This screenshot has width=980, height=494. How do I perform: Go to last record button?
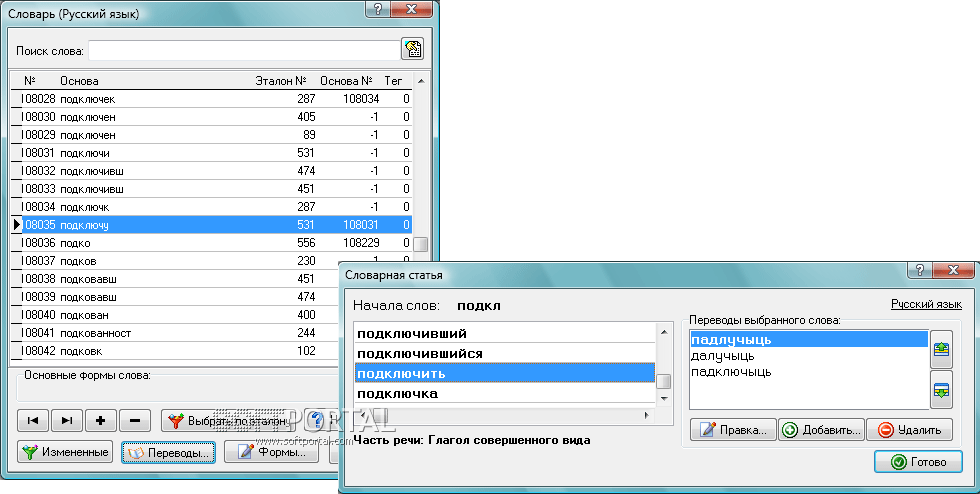[67, 421]
